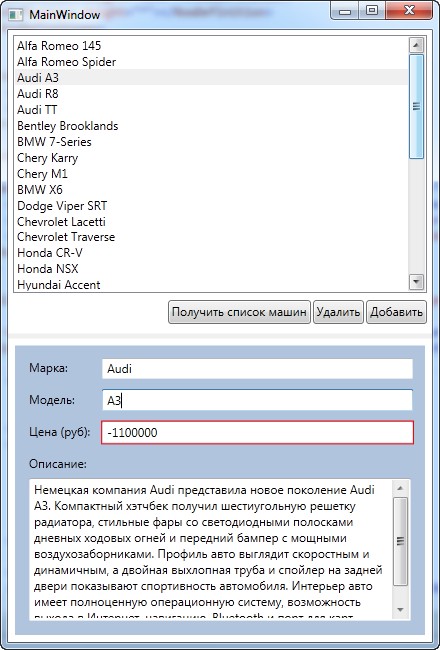The width and height of the screenshot is (440, 650).
Task: Select BMW X6 in the list
Action: pyautogui.click(x=211, y=189)
